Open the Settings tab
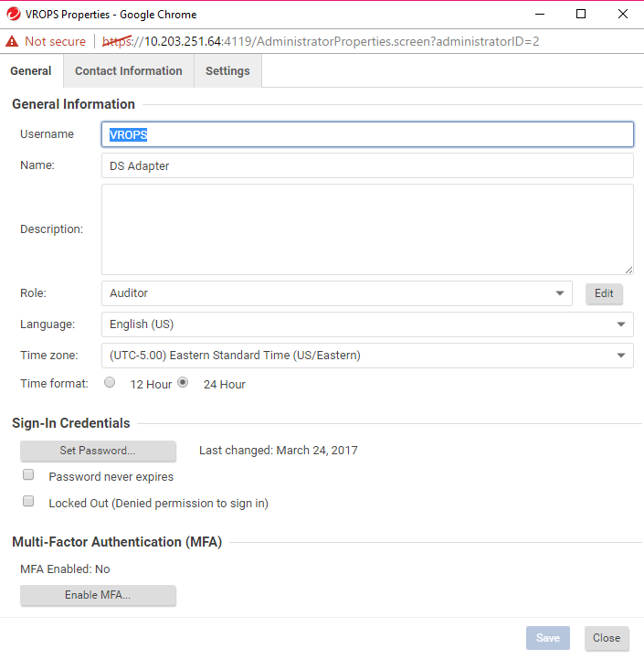Viewport: 644px width, 659px height. 227,71
